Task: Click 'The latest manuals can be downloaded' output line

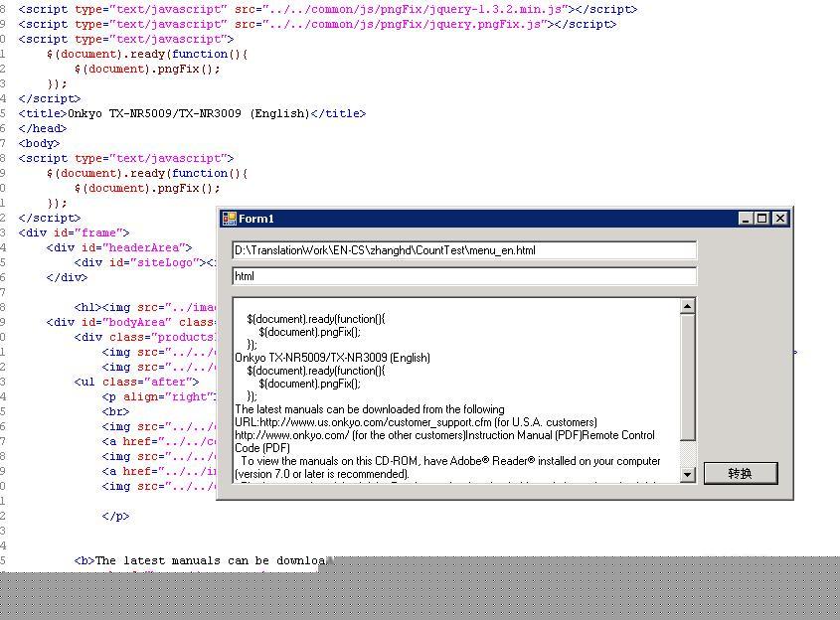Action: [x=370, y=409]
